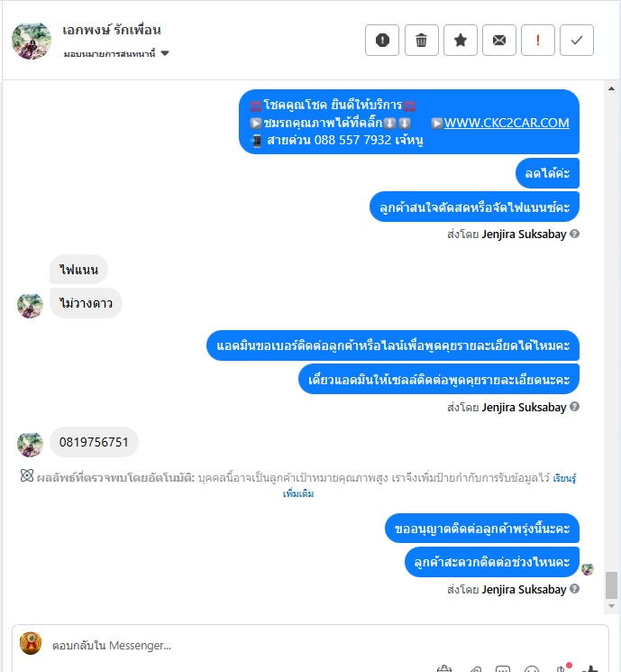
Task: Click page avatar beside reply box
Action: coord(31,644)
